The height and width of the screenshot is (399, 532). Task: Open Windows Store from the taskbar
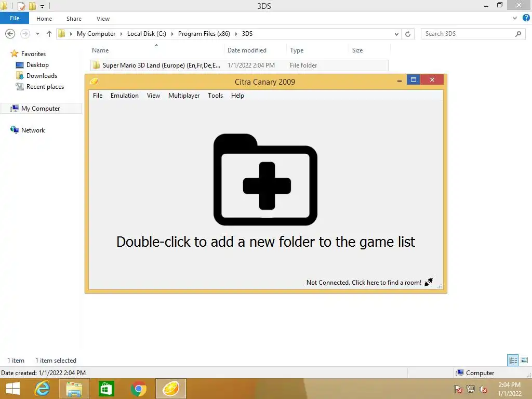click(106, 389)
